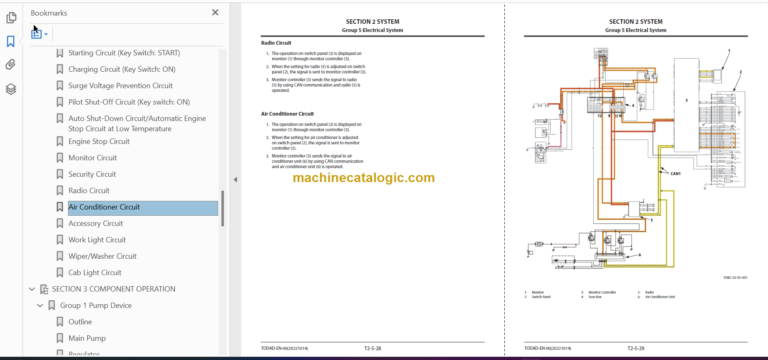The width and height of the screenshot is (768, 360).
Task: Open the Layers panel sidebar icon
Action: click(x=11, y=89)
